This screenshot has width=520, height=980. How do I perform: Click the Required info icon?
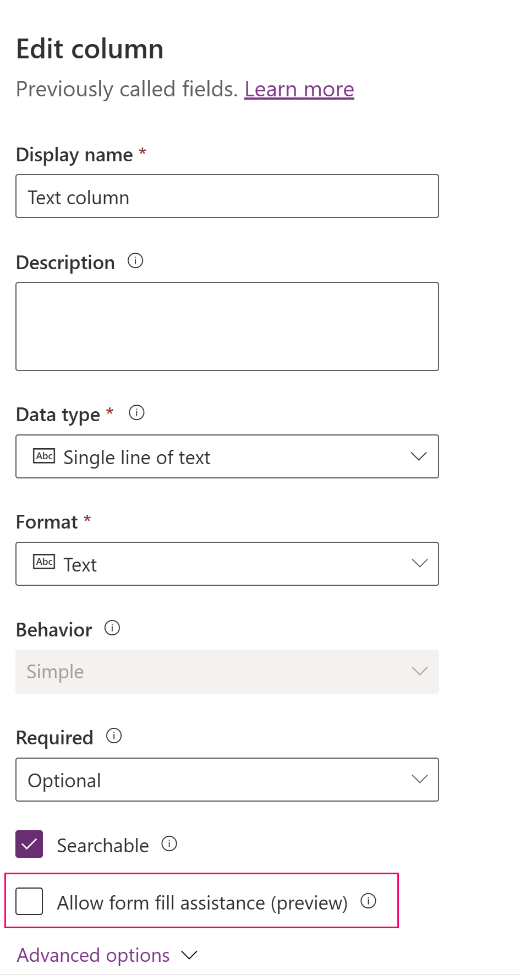click(x=114, y=736)
